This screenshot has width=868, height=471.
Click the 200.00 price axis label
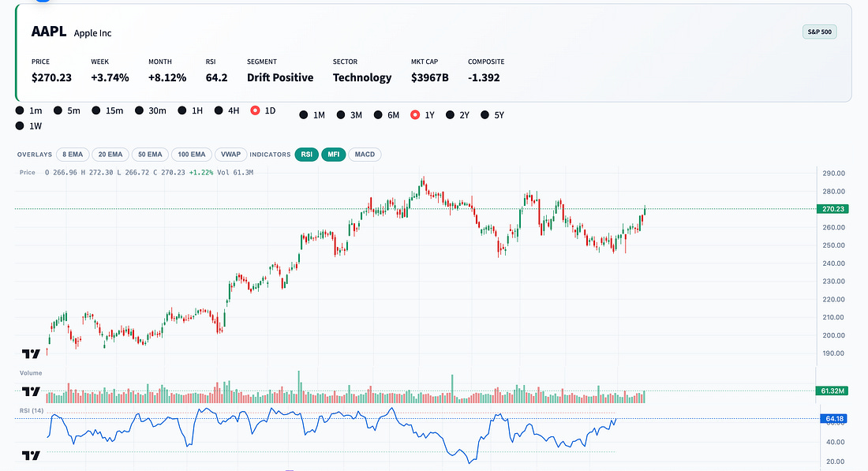[x=834, y=335]
